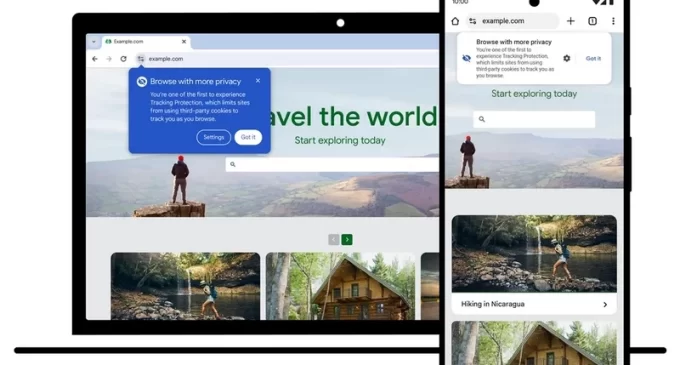Open site controls icon beside example.com on laptop
The height and width of the screenshot is (365, 680).
(x=141, y=59)
